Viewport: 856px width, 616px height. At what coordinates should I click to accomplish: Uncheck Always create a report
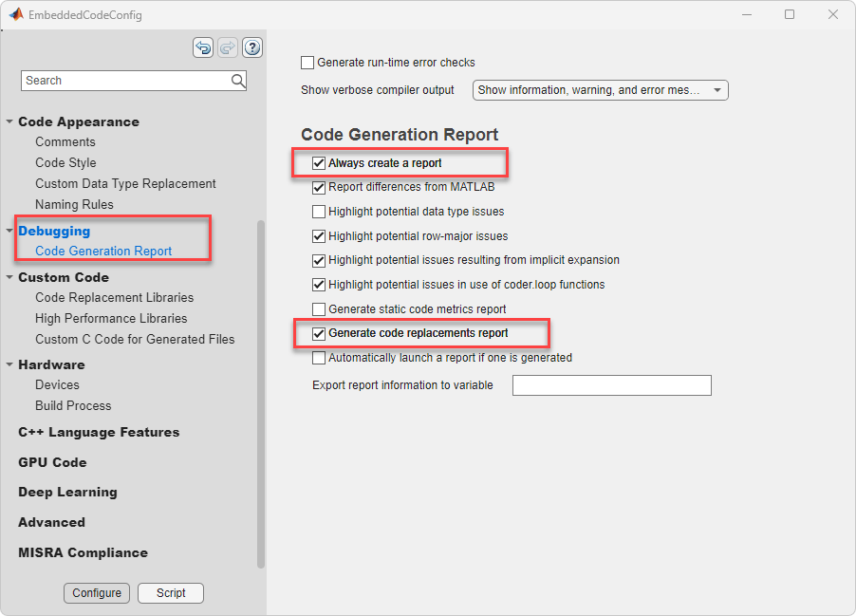pyautogui.click(x=319, y=163)
